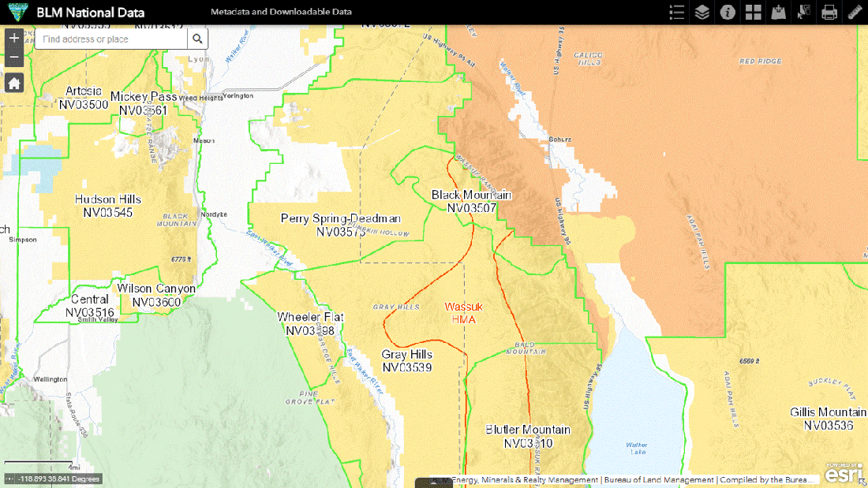Click the search magnifier button
This screenshot has height=488, width=868.
tap(197, 39)
